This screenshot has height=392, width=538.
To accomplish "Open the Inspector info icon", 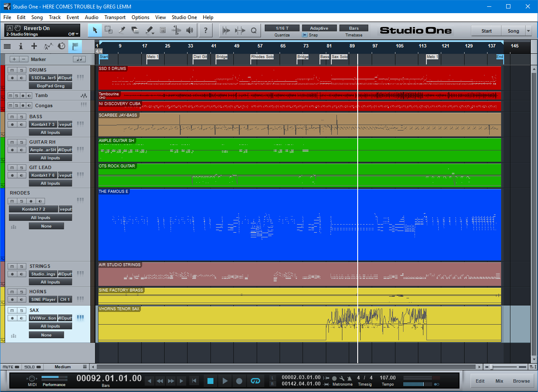I will (21, 46).
